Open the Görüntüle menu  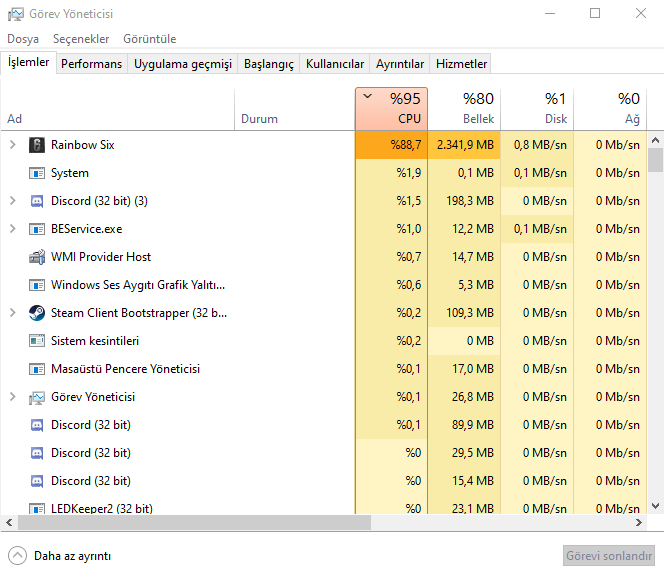click(149, 39)
